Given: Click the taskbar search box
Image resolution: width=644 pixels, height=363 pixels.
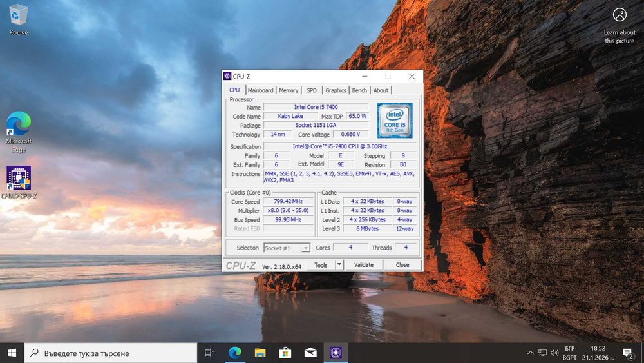Looking at the screenshot, I should coord(111,353).
